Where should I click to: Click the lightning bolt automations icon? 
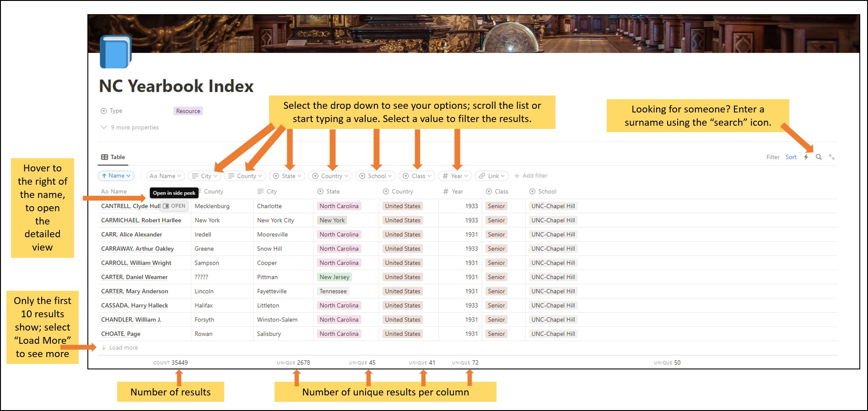tap(806, 157)
